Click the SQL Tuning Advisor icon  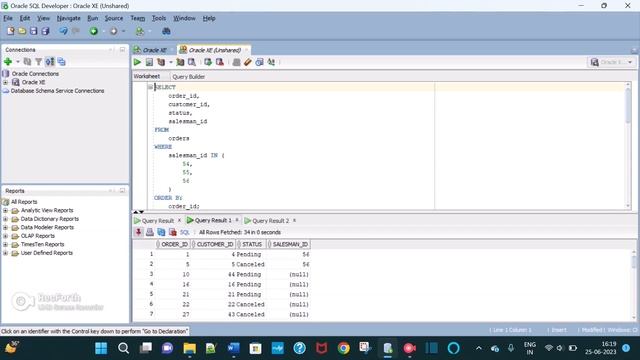(191, 62)
